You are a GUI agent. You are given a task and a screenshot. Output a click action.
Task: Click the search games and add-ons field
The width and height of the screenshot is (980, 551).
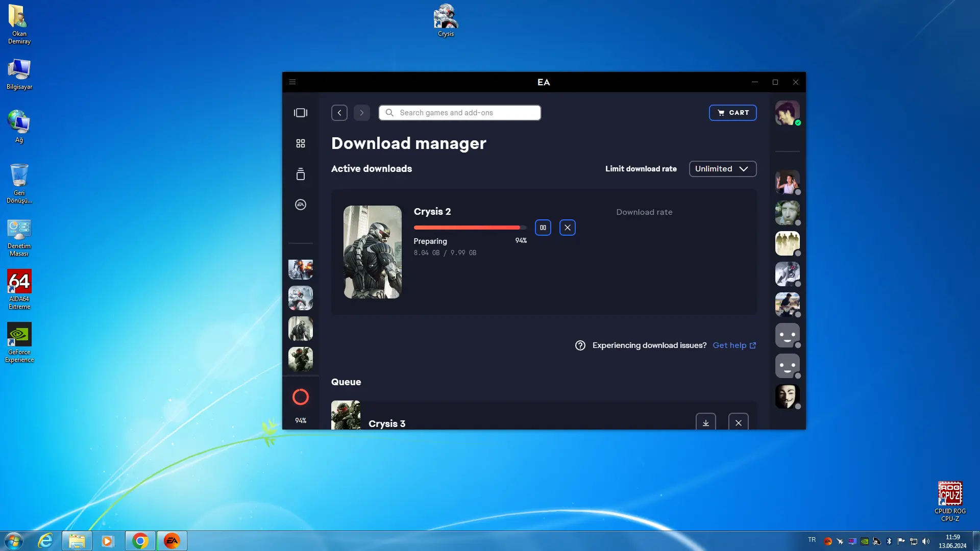[460, 113]
